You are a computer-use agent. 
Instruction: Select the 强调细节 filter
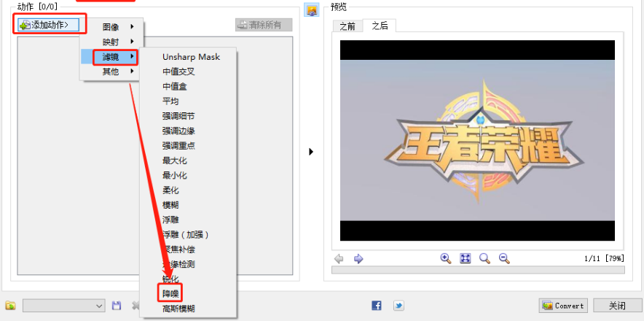178,116
